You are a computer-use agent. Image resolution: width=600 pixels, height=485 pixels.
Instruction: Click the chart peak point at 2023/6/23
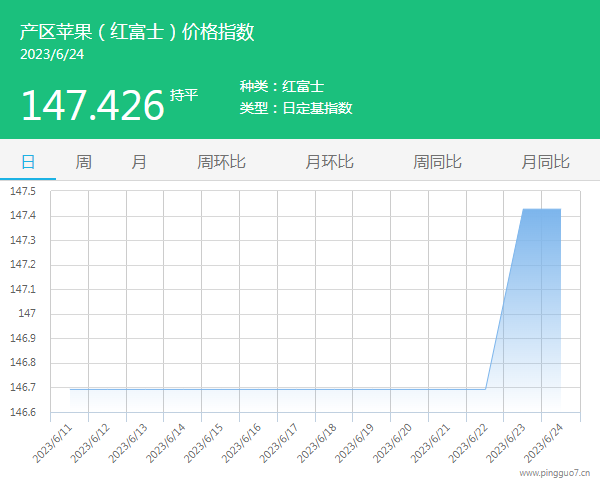pyautogui.click(x=523, y=209)
